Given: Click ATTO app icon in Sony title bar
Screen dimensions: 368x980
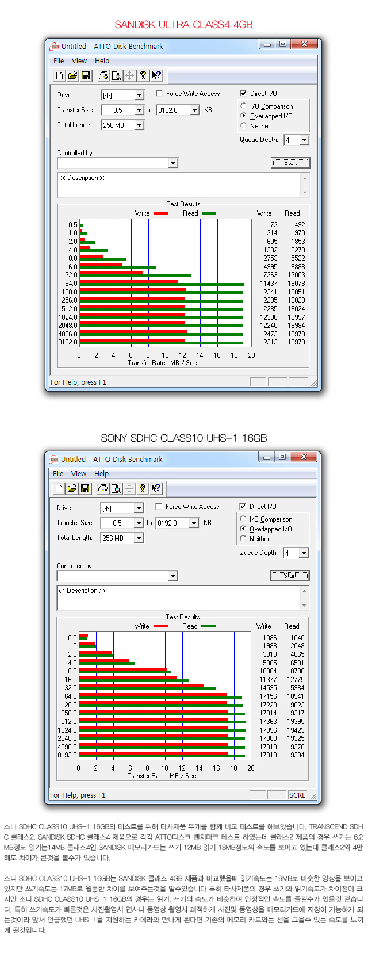Looking at the screenshot, I should 54,459.
